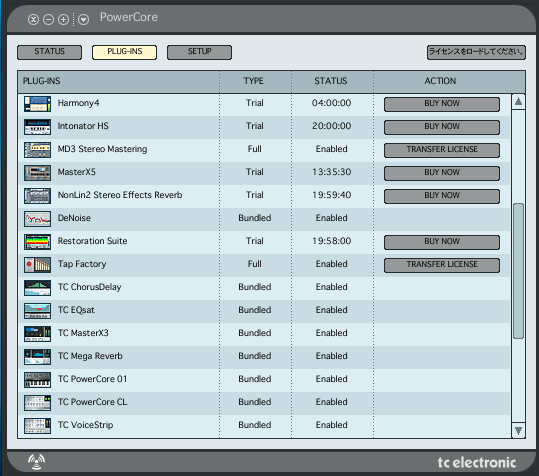Click the 13:35:30 trial time
The image size is (539, 476).
coord(331,172)
